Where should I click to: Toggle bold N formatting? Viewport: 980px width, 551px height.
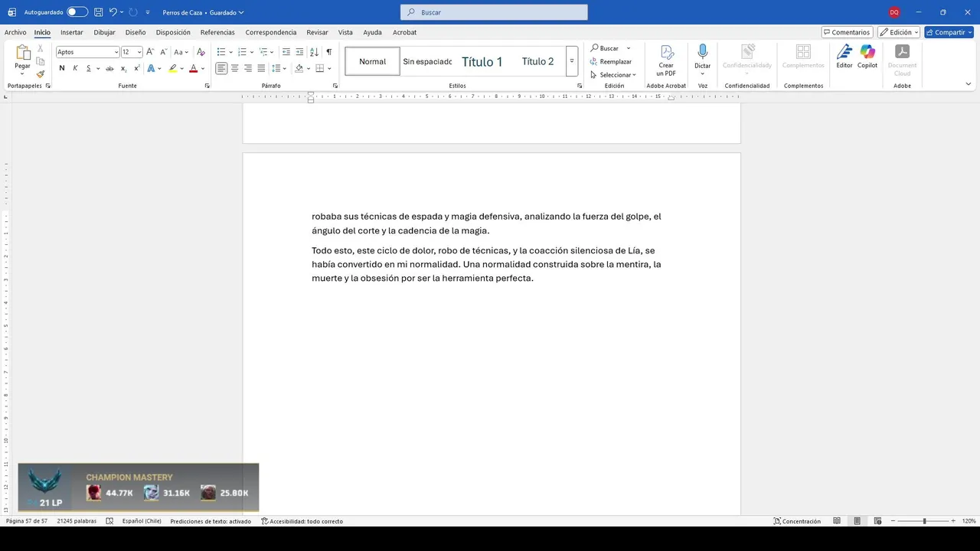62,68
